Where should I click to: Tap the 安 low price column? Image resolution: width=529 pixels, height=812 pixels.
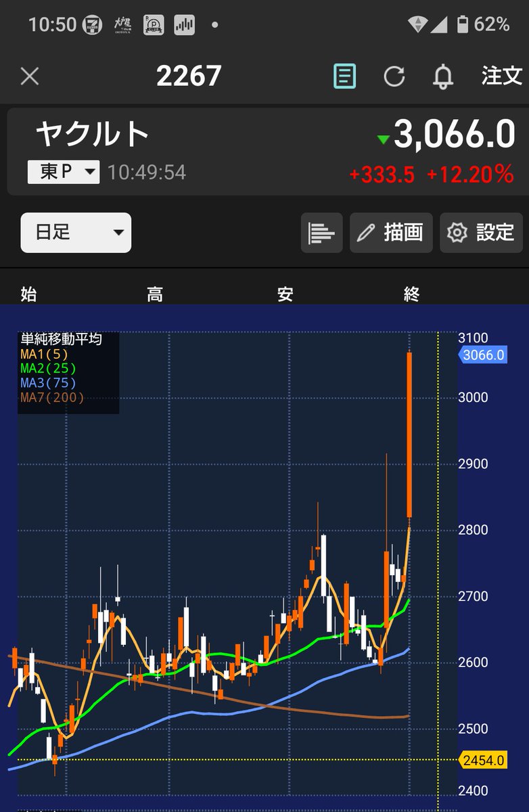[285, 294]
